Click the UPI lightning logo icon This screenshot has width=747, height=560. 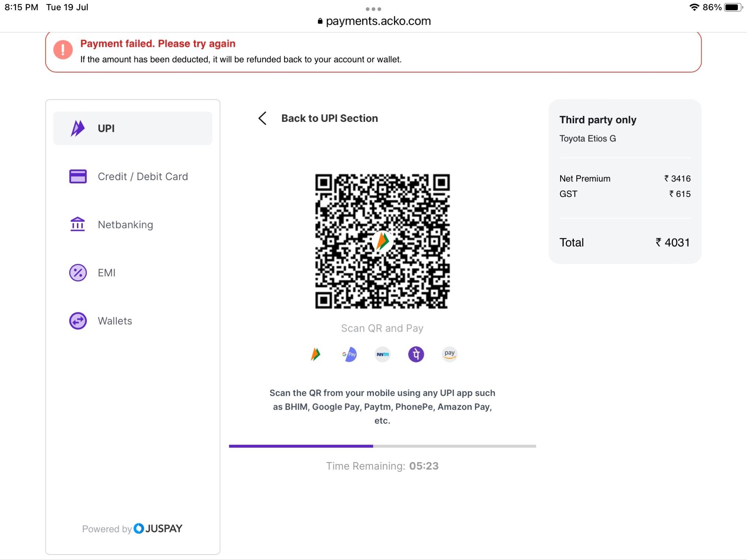(77, 128)
